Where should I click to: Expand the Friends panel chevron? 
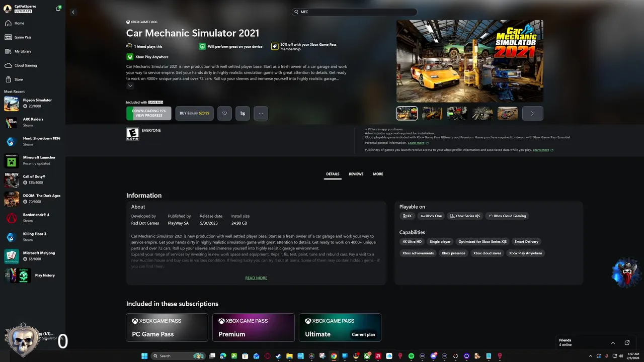click(x=613, y=343)
